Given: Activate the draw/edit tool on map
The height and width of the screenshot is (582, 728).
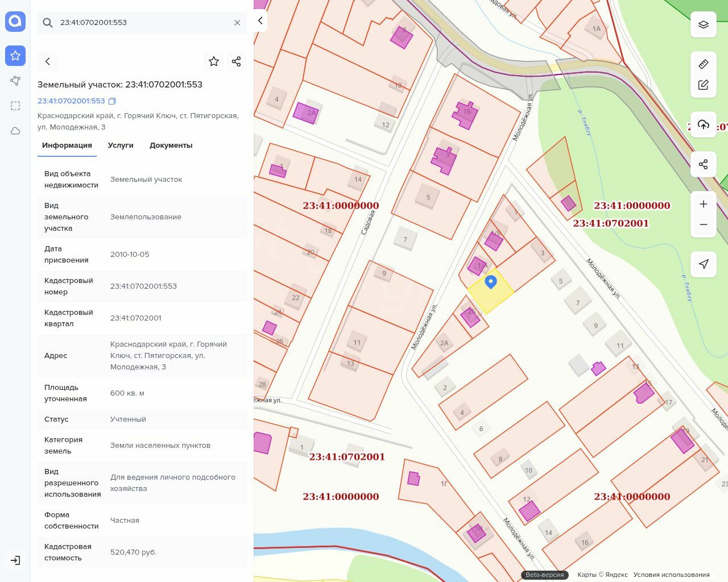Looking at the screenshot, I should tap(704, 85).
